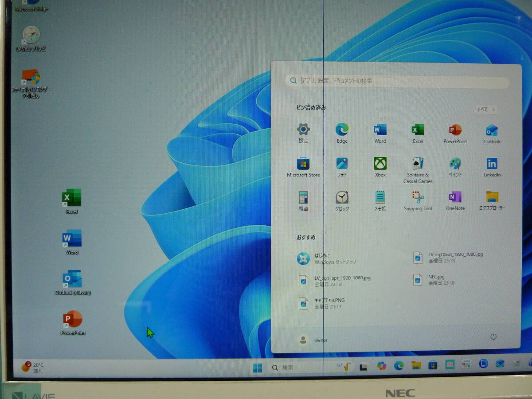The width and height of the screenshot is (532, 399).
Task: Open はじめに Windows setup recommendation
Action: coord(328,258)
